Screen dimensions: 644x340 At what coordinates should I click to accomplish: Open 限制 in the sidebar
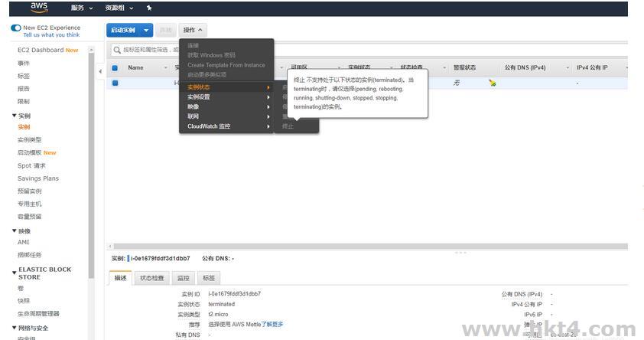tap(24, 102)
